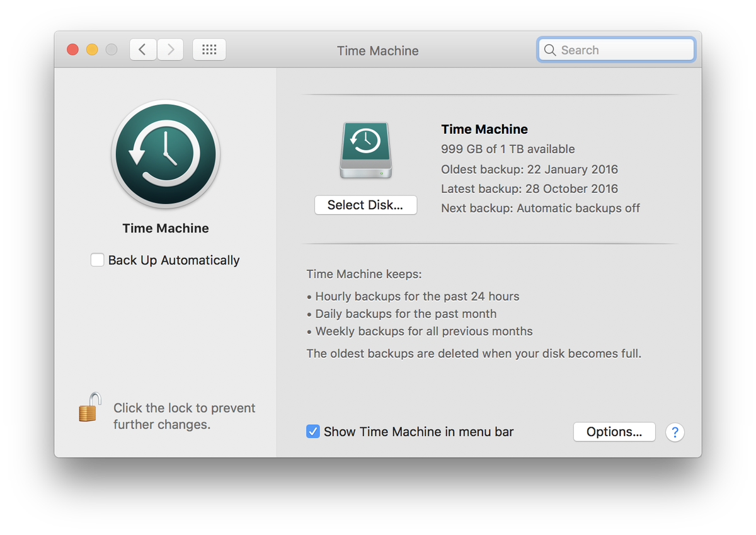
Task: Go forward with the right arrow
Action: pyautogui.click(x=170, y=50)
